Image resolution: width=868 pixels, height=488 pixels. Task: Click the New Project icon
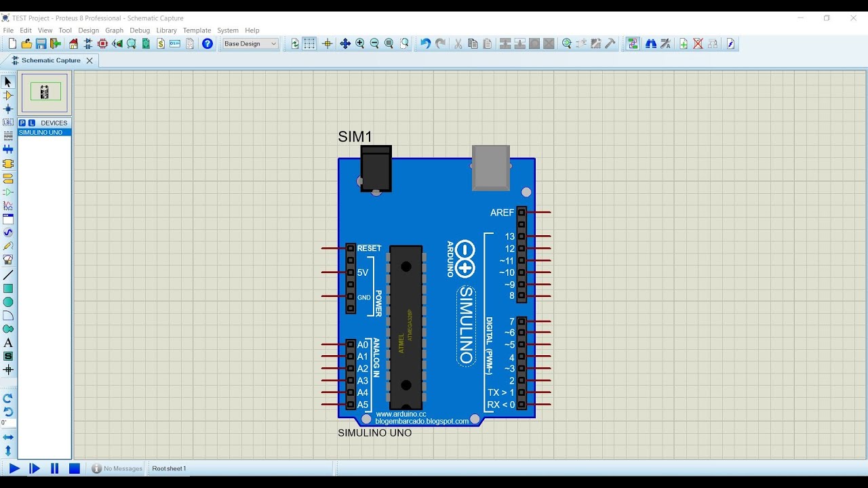pos(12,43)
